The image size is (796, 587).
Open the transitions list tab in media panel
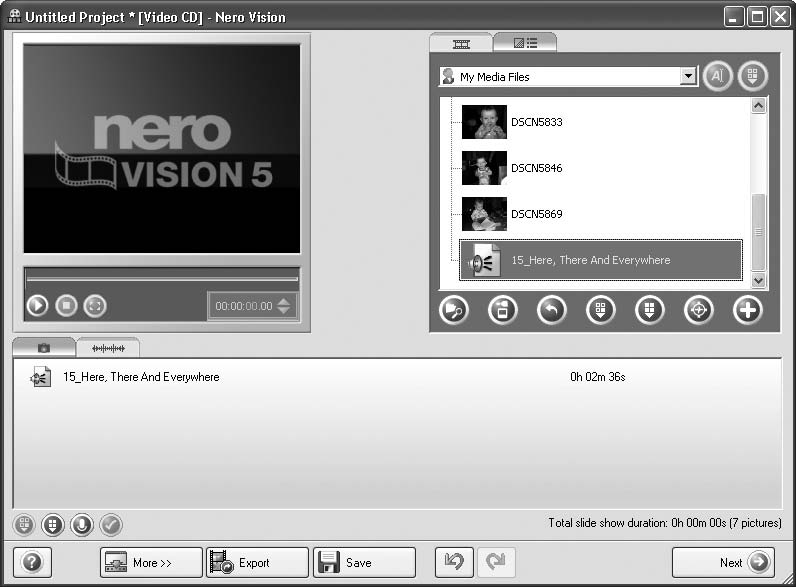[x=525, y=43]
